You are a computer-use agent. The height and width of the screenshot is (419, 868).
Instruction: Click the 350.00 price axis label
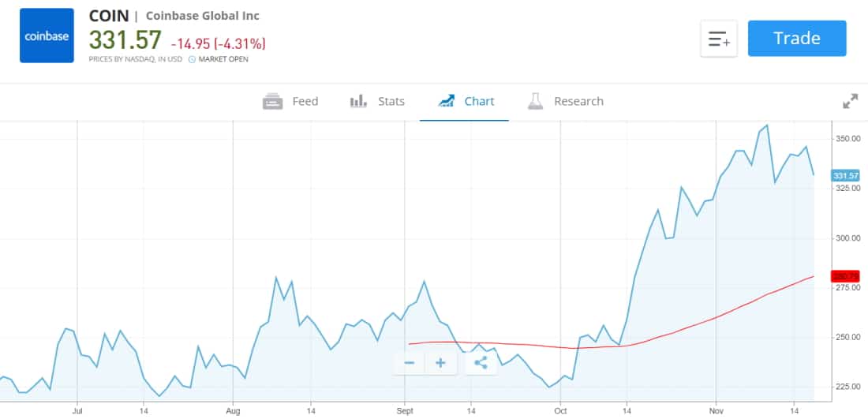click(848, 138)
